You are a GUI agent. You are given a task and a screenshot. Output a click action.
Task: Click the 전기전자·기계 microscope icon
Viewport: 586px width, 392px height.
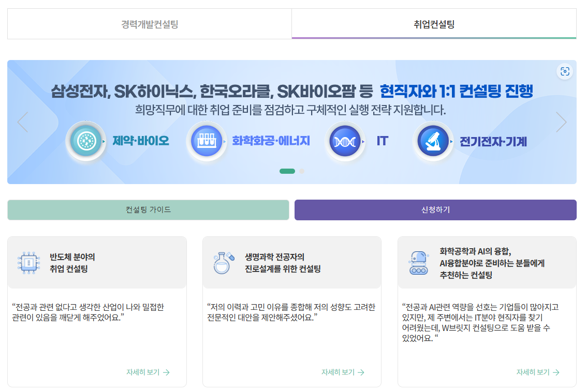[x=433, y=142]
